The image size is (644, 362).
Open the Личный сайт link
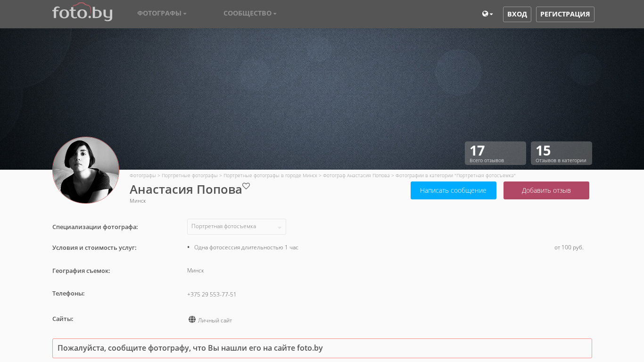tap(215, 321)
